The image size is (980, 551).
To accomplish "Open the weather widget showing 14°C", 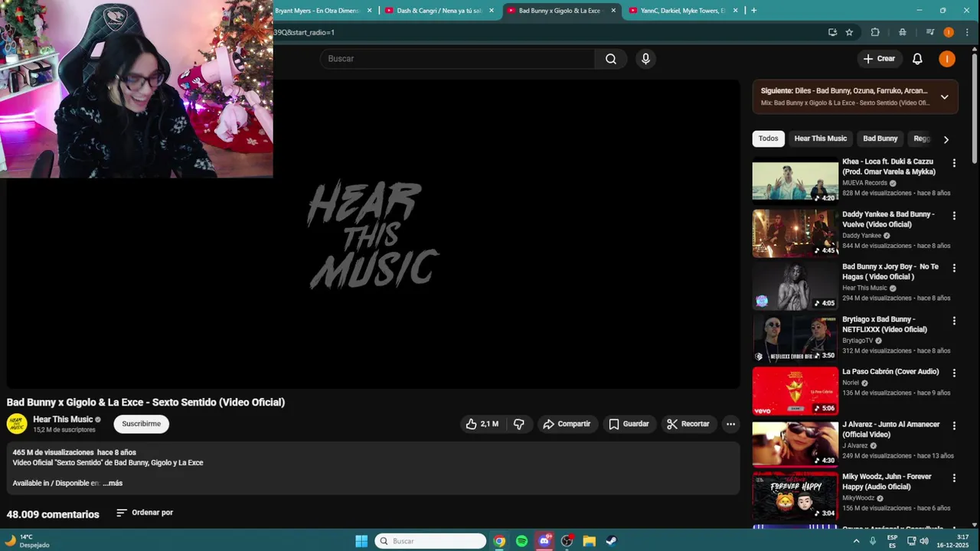I will pyautogui.click(x=27, y=541).
